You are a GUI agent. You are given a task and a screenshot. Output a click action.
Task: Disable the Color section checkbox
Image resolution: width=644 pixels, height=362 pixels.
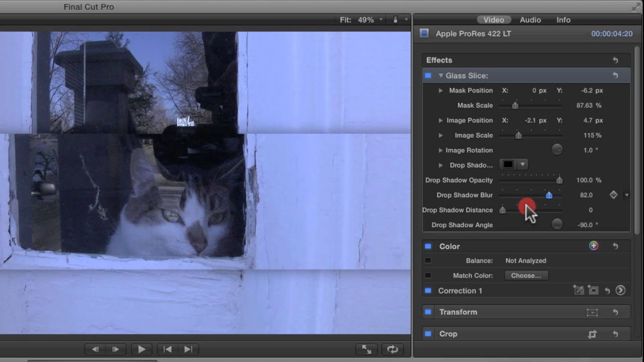[x=428, y=246]
